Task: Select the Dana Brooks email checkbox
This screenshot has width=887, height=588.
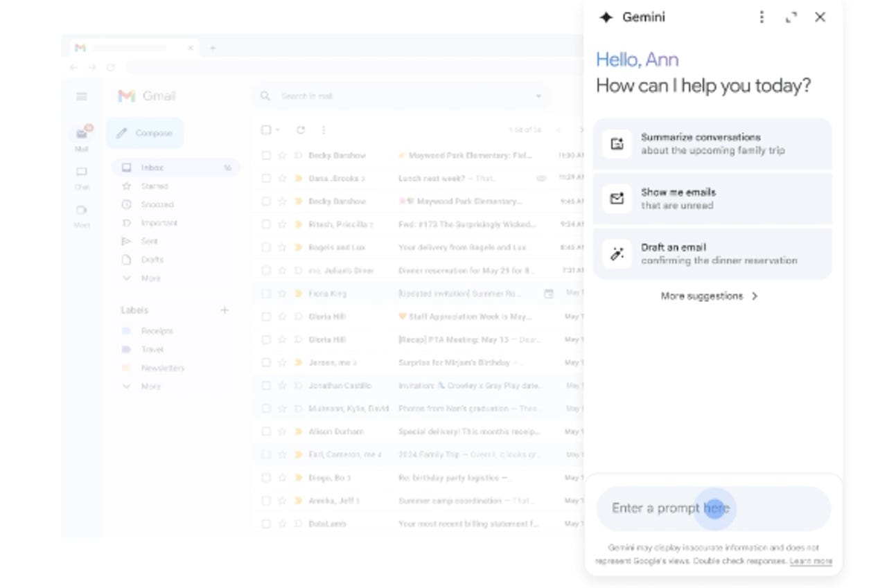Action: pyautogui.click(x=265, y=178)
